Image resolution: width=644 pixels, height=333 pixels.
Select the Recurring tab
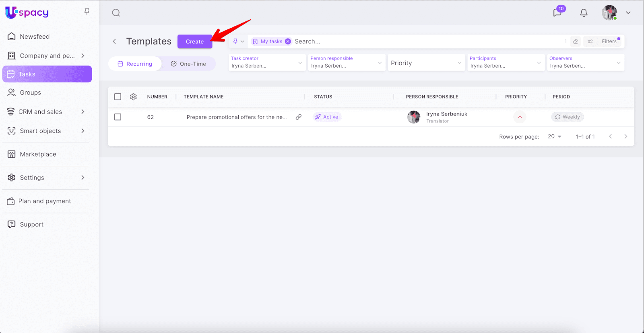pos(135,64)
